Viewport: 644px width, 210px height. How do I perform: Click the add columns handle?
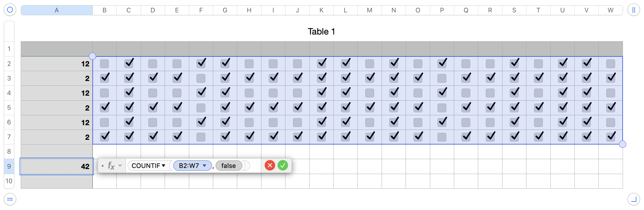coord(633,10)
